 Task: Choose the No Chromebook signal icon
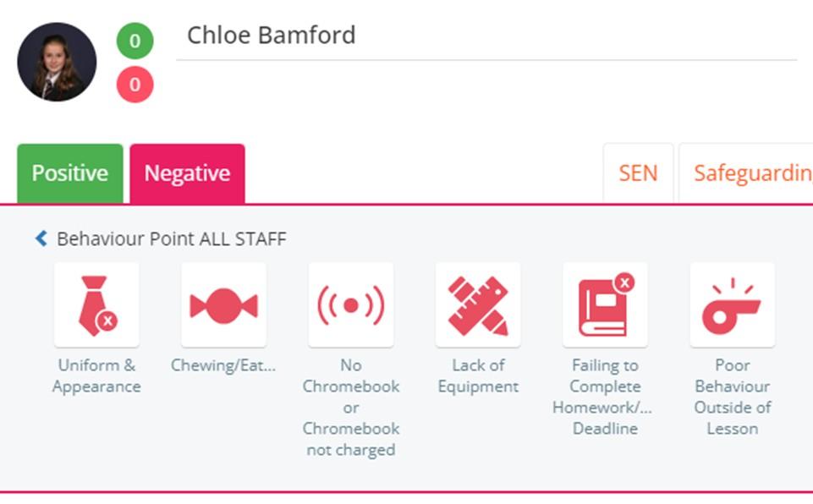350,305
